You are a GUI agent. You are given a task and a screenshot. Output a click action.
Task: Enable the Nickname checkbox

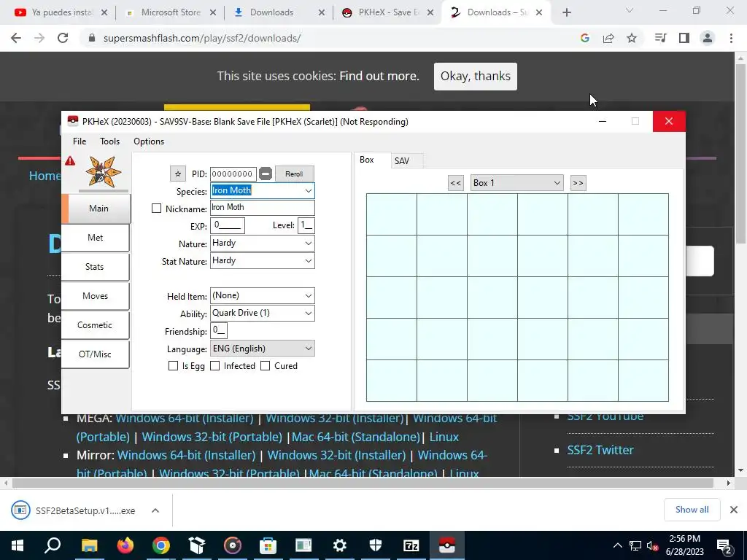pyautogui.click(x=156, y=209)
